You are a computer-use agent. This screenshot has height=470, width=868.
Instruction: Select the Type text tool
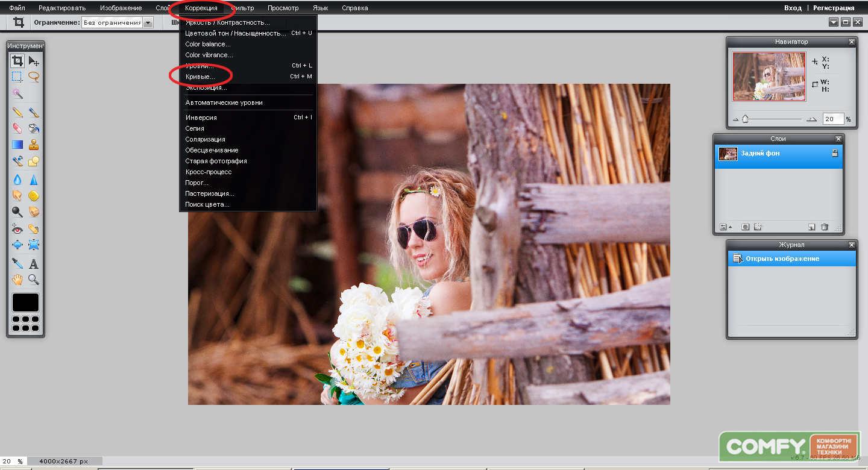point(34,263)
